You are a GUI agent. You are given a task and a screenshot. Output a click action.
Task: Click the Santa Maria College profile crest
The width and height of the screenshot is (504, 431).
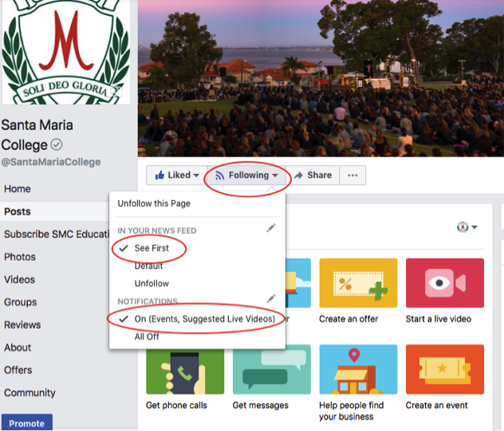click(x=66, y=52)
